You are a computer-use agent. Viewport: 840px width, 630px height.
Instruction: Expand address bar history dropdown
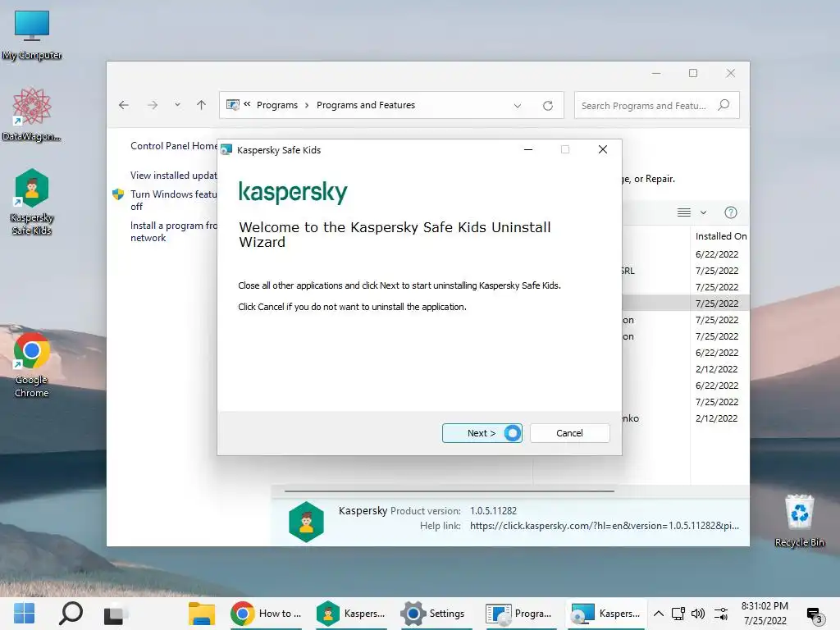[518, 106]
